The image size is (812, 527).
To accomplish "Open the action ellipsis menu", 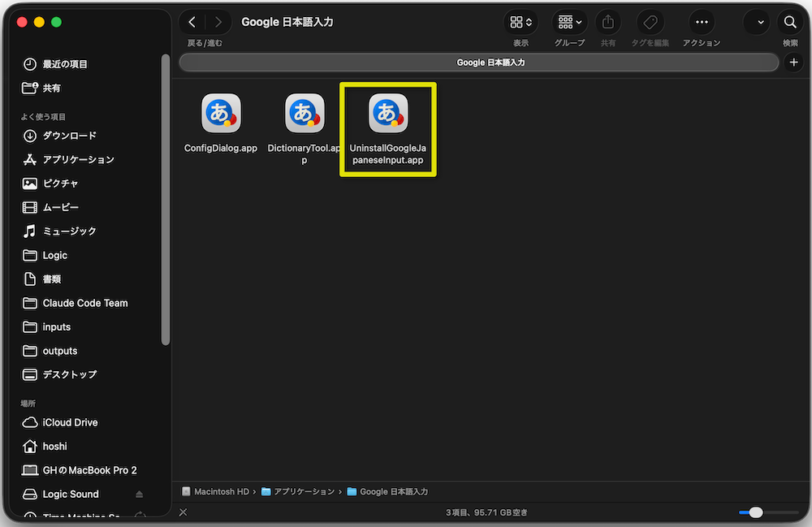I will pyautogui.click(x=702, y=22).
